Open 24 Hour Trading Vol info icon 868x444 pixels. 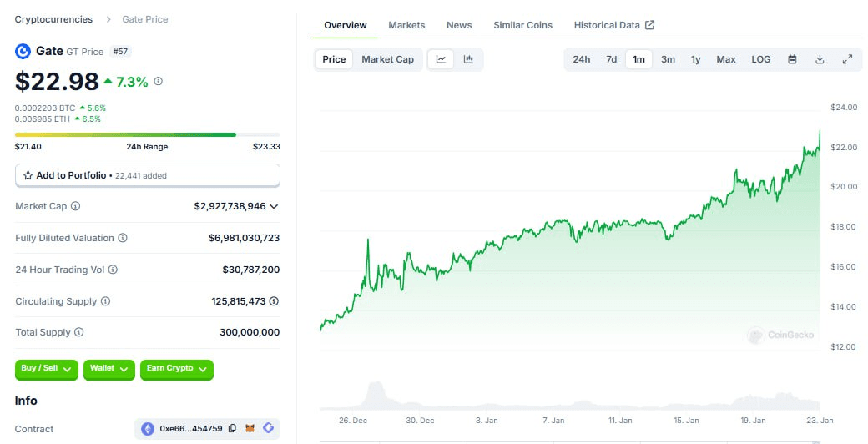click(x=113, y=270)
